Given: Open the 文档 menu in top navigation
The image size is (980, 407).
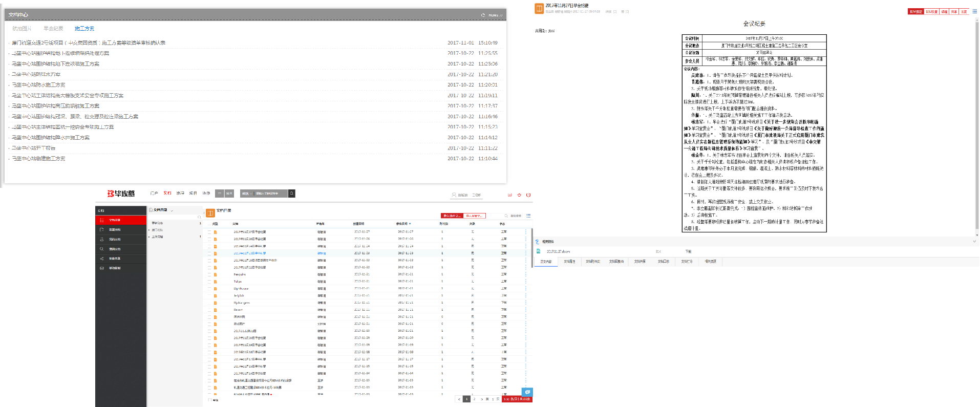Looking at the screenshot, I should point(167,194).
